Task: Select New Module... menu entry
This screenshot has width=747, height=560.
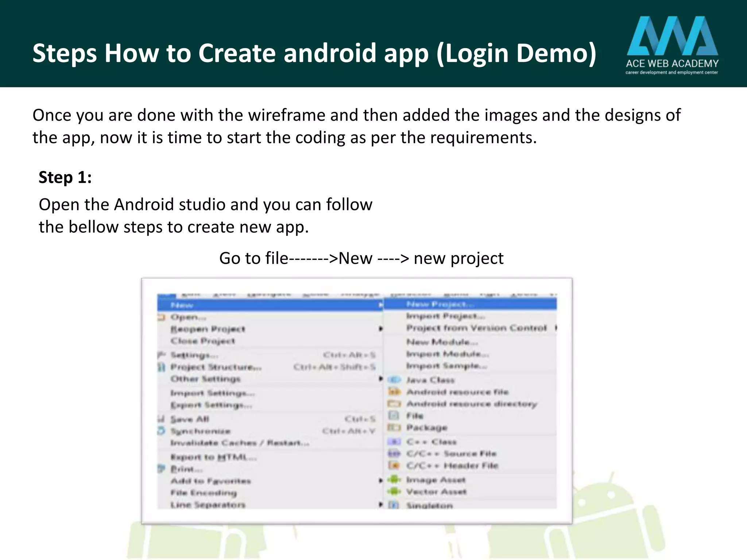Action: 470,342
